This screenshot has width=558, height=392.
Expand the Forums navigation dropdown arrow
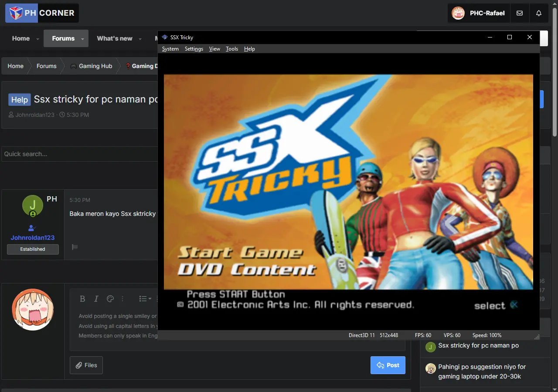tap(82, 39)
